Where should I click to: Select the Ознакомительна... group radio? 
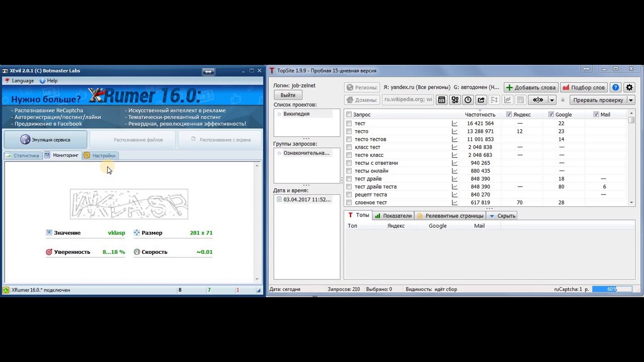click(x=279, y=153)
